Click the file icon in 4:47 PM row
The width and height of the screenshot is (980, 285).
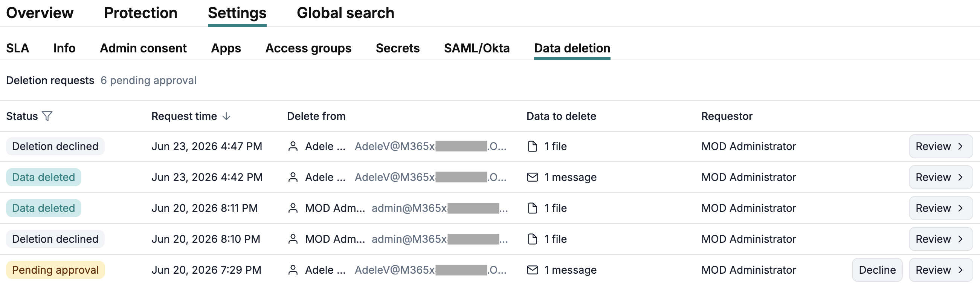point(532,146)
